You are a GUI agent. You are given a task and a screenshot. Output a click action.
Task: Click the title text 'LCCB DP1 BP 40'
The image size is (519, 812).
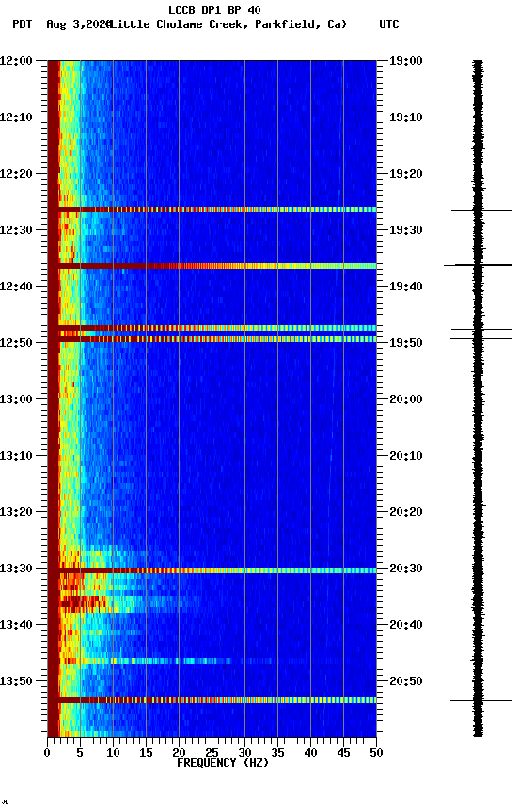[214, 9]
